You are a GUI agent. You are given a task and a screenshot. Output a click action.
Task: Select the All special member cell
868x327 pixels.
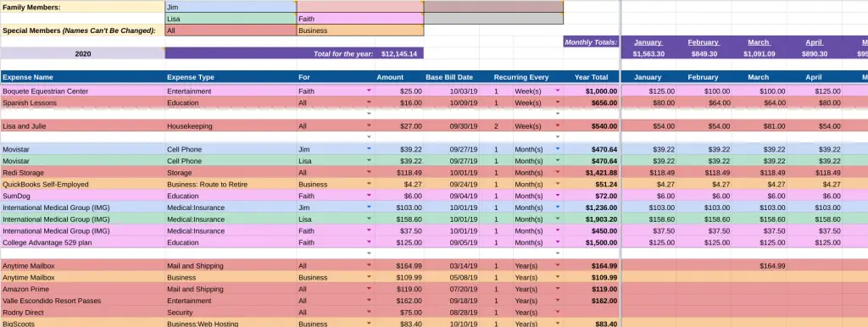click(231, 30)
